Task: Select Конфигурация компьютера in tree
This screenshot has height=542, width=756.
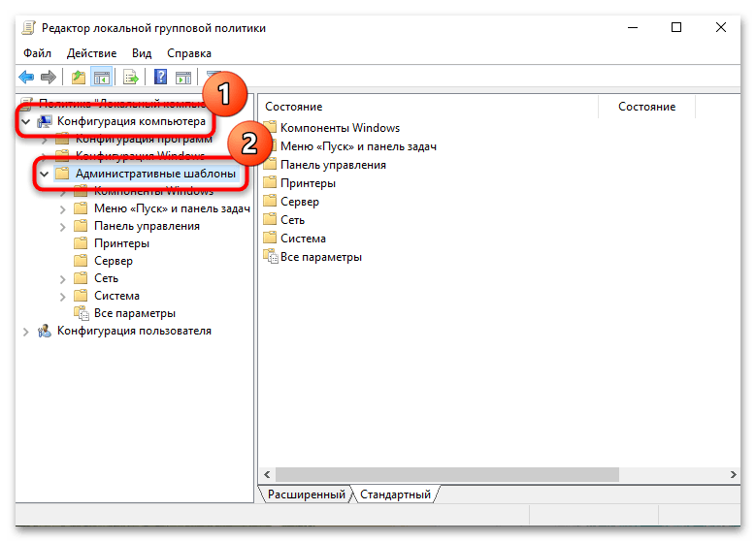Action: [x=131, y=121]
